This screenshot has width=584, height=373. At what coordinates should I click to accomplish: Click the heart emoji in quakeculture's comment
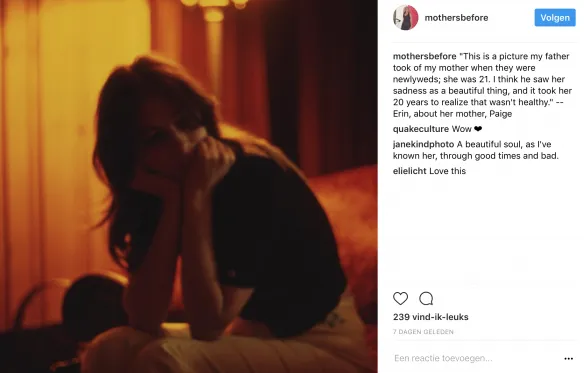[478, 129]
